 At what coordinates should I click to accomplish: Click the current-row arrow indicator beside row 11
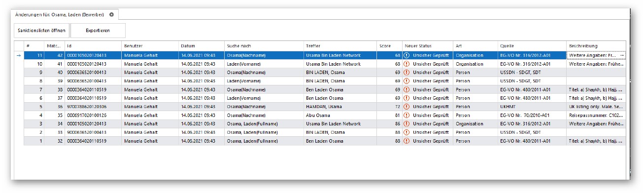tap(19, 55)
